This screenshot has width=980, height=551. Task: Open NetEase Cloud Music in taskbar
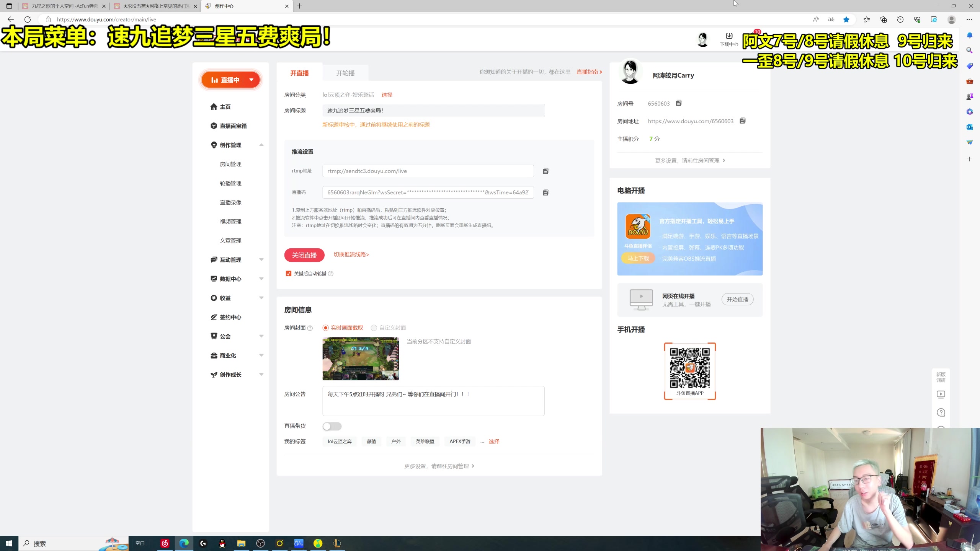[165, 543]
